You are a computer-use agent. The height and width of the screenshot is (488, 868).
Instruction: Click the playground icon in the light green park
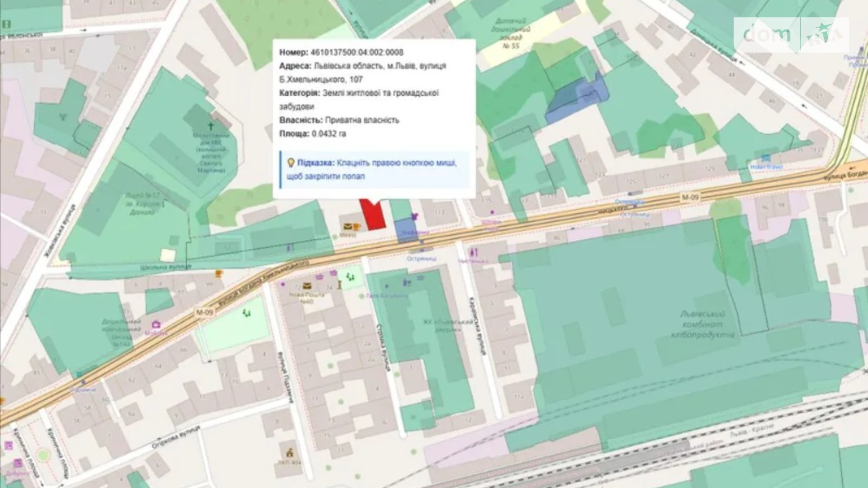[x=246, y=313]
